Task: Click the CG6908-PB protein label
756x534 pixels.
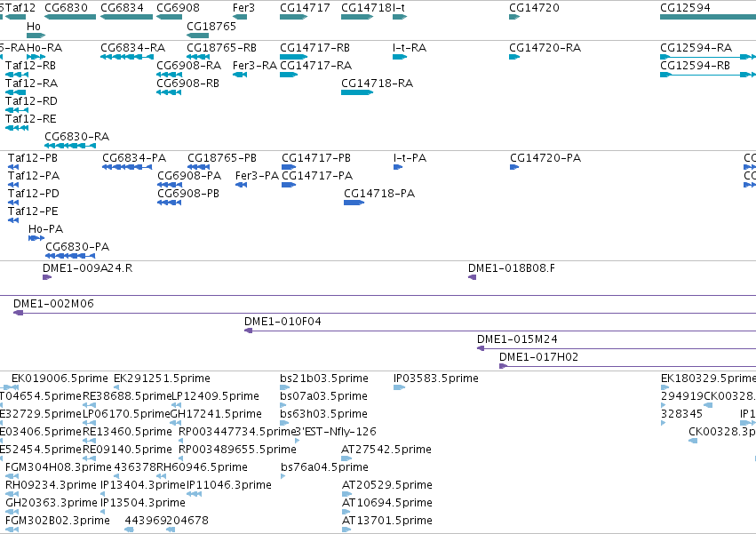Action: (188, 194)
